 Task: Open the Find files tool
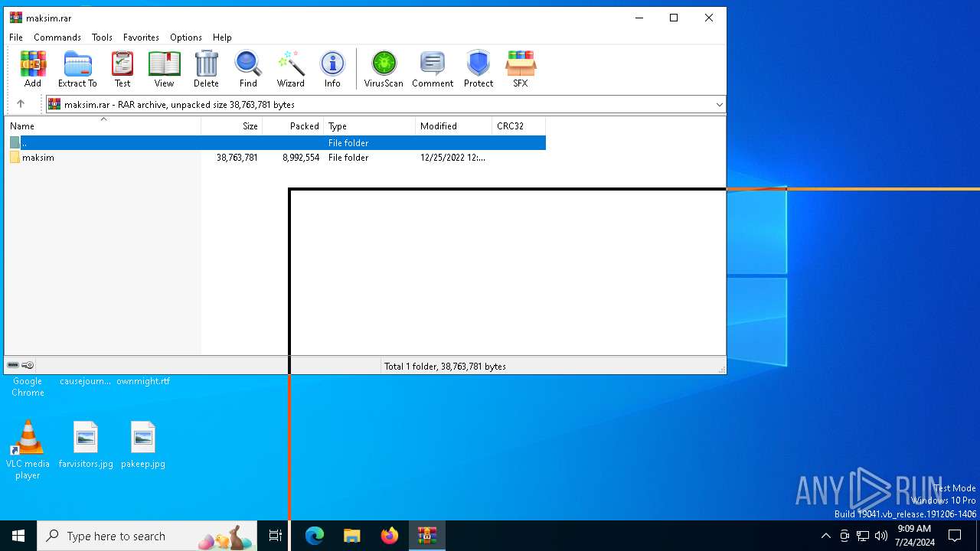click(x=248, y=70)
